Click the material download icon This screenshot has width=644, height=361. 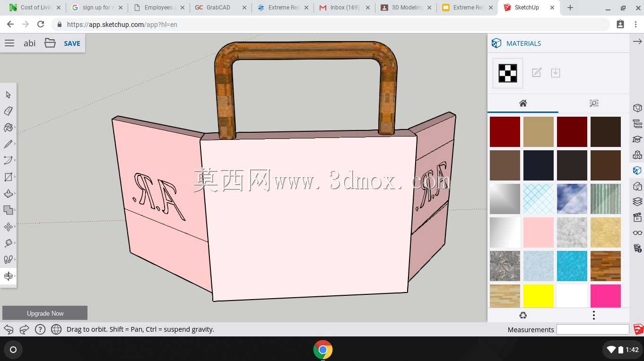[556, 73]
